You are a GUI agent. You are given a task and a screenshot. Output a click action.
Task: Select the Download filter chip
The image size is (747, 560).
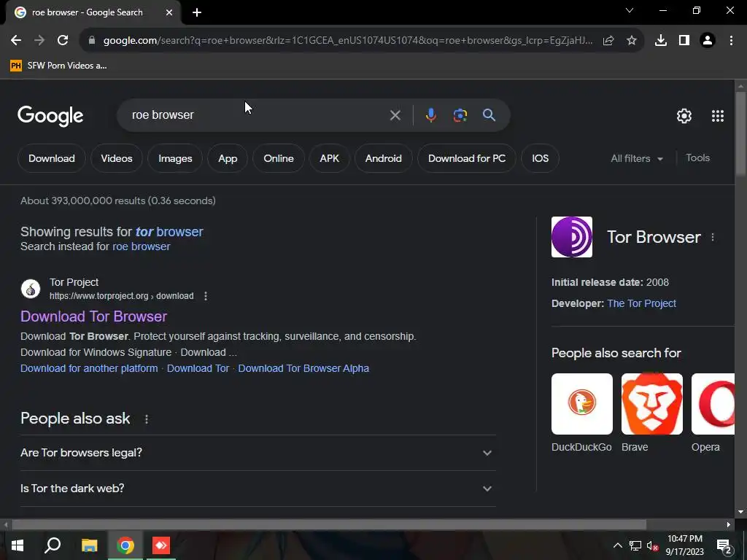(52, 158)
